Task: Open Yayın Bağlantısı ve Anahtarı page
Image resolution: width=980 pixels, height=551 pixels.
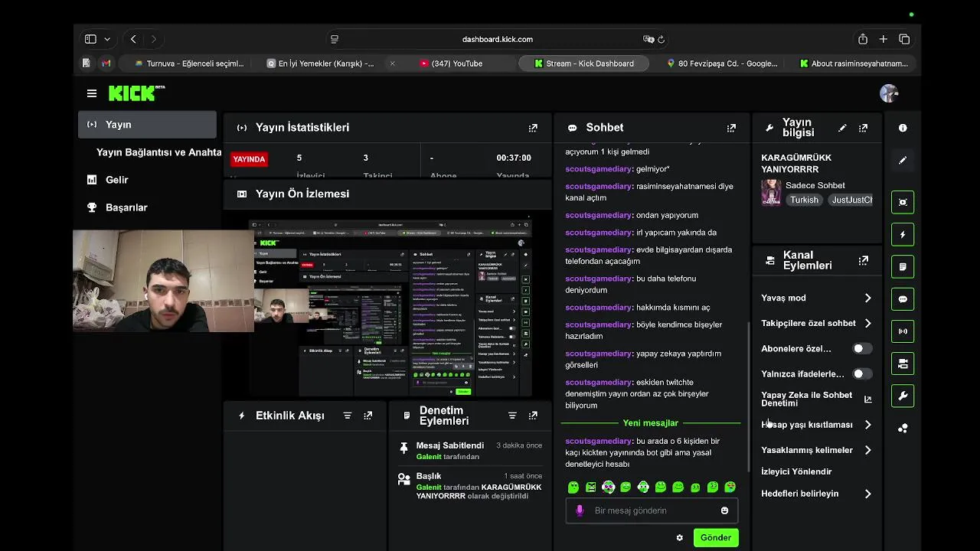Action: tap(158, 152)
